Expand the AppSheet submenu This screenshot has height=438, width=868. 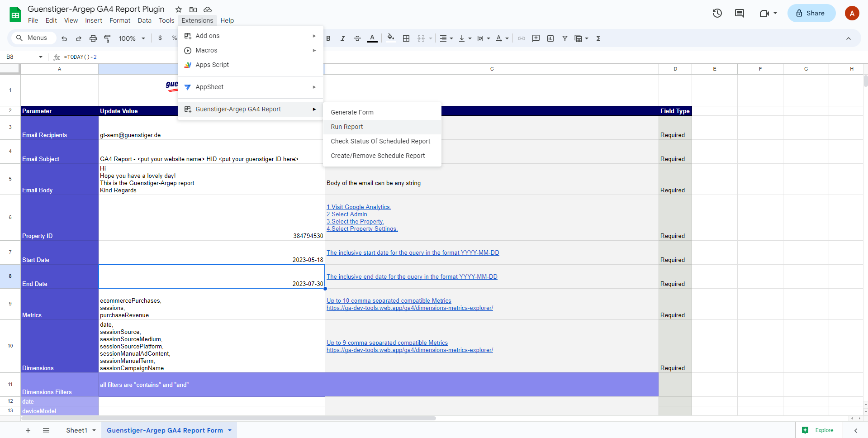[x=251, y=87]
